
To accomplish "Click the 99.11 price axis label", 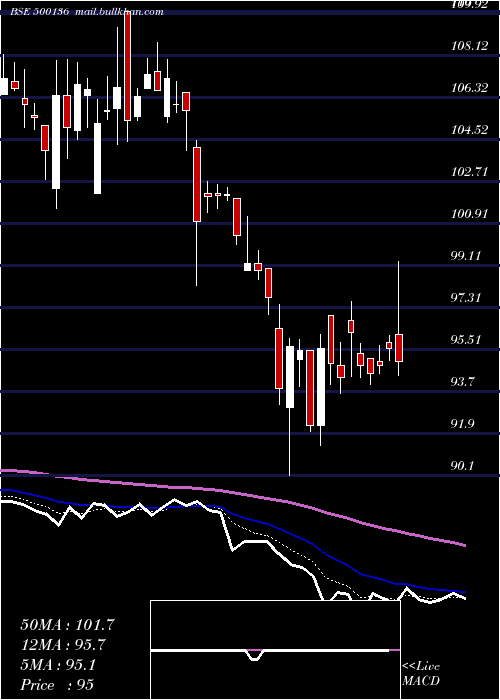I will tap(468, 256).
